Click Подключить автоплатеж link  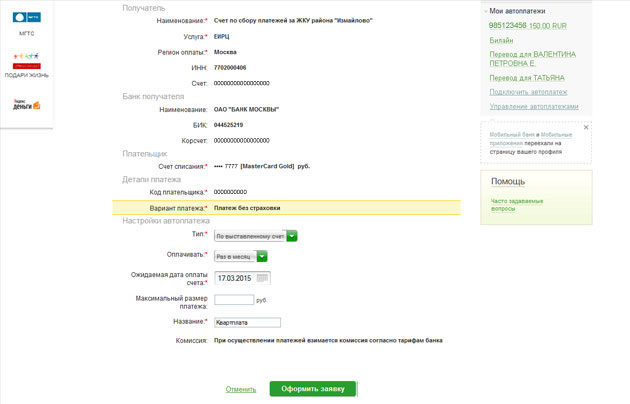526,92
